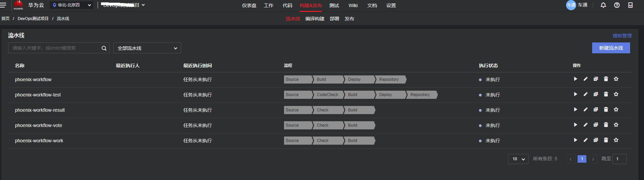Open DevOps测试项目 breadcrumb link
Screen dimensions: 644x180
click(33, 19)
